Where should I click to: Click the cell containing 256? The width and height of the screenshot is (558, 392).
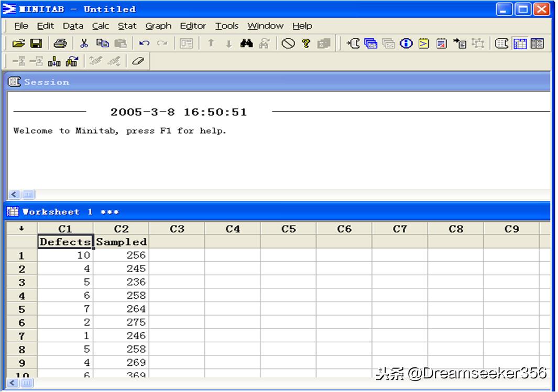121,255
